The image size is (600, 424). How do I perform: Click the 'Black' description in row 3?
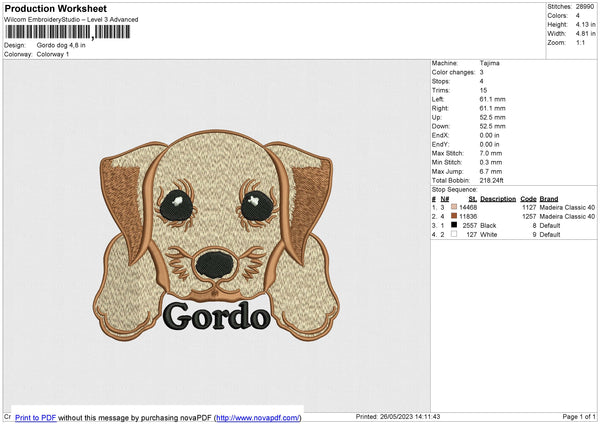click(488, 225)
